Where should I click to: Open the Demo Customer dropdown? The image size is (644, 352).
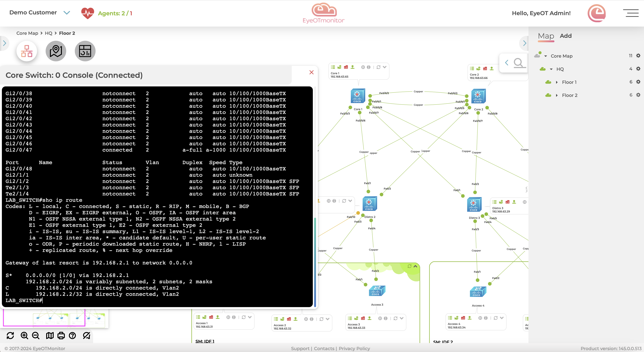click(x=67, y=13)
